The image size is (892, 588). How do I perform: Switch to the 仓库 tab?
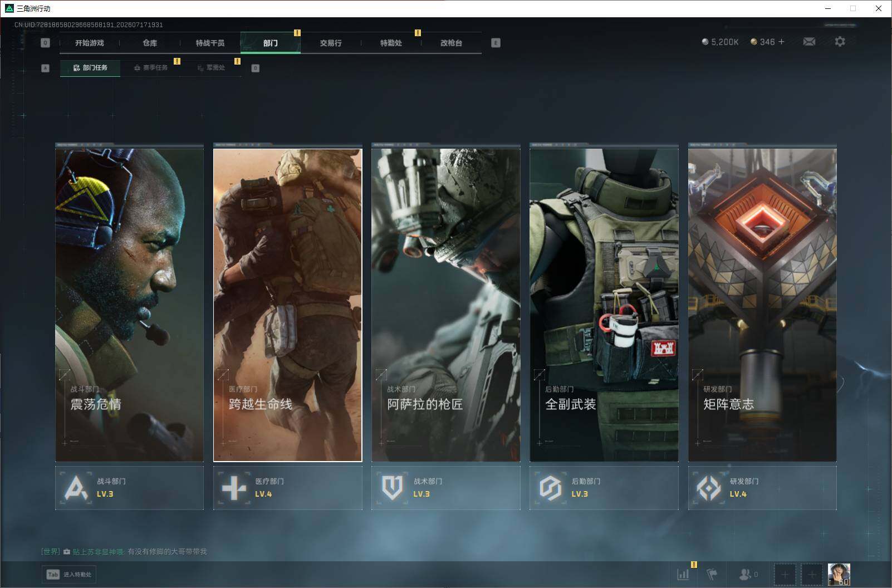[150, 43]
